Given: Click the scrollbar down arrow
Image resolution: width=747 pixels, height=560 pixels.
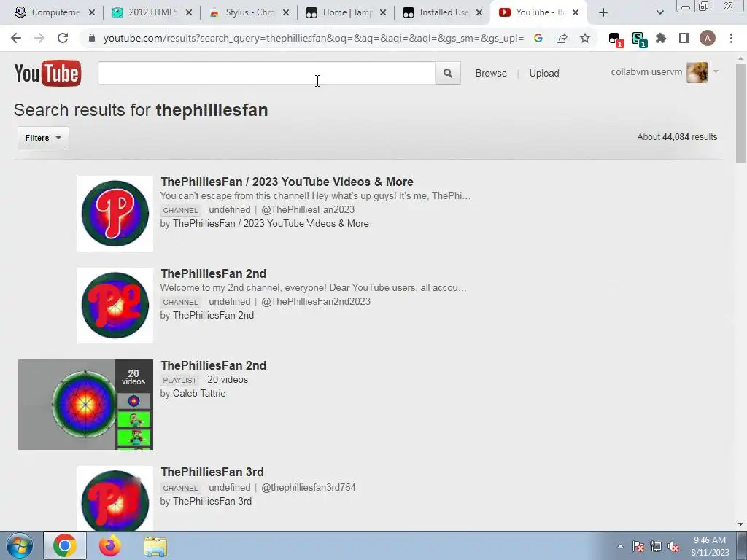Looking at the screenshot, I should pos(741,524).
